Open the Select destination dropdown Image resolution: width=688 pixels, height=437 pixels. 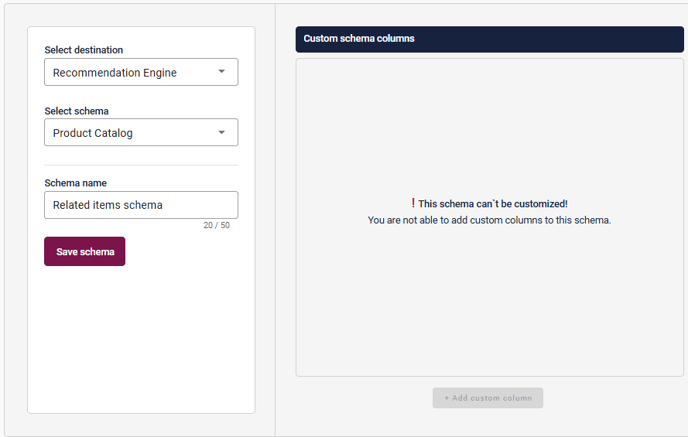(x=141, y=72)
